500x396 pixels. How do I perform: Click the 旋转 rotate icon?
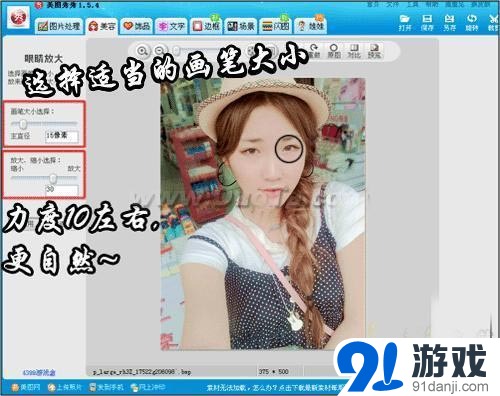471,23
